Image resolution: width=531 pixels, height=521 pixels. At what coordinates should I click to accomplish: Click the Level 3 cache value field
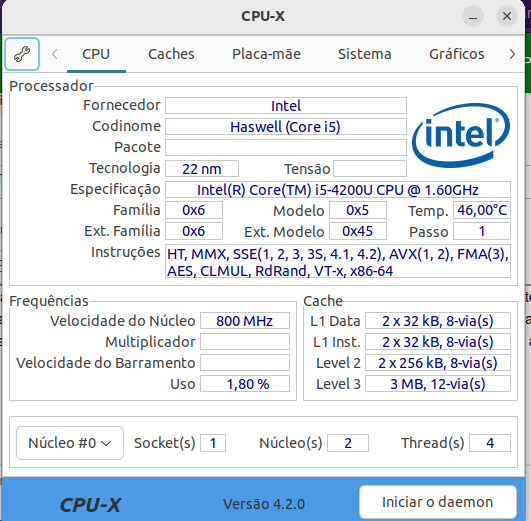click(x=438, y=384)
